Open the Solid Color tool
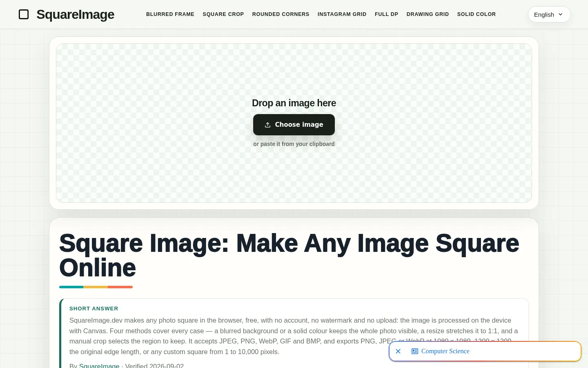 (477, 14)
